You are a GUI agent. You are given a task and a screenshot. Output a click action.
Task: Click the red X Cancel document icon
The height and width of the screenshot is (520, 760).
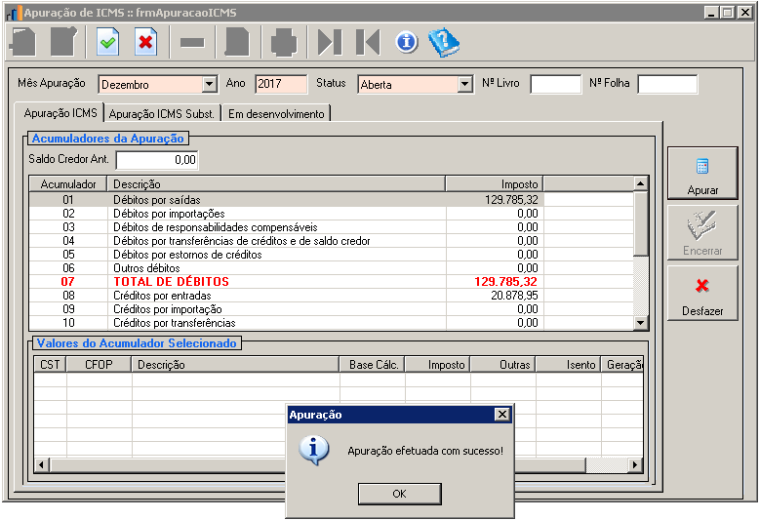(145, 42)
